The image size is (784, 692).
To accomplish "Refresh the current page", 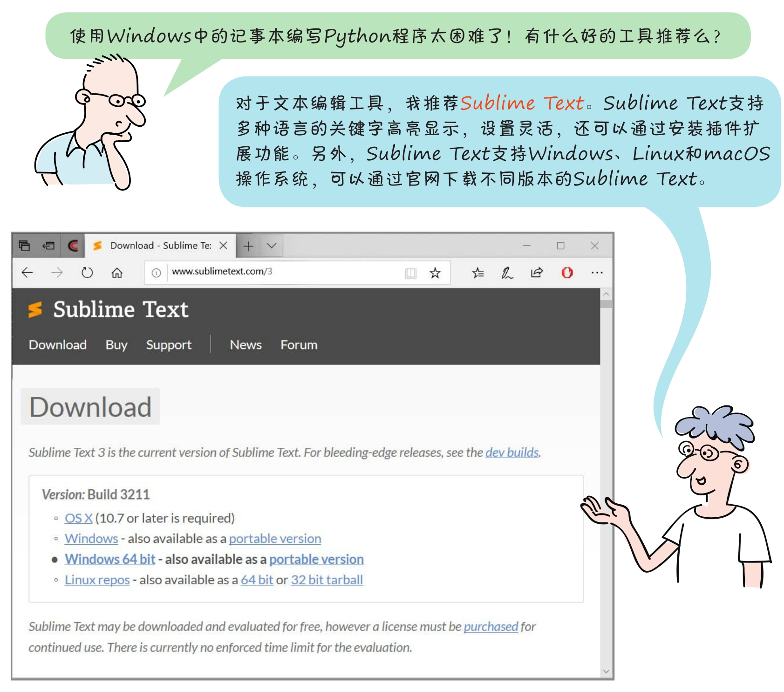I will click(87, 273).
